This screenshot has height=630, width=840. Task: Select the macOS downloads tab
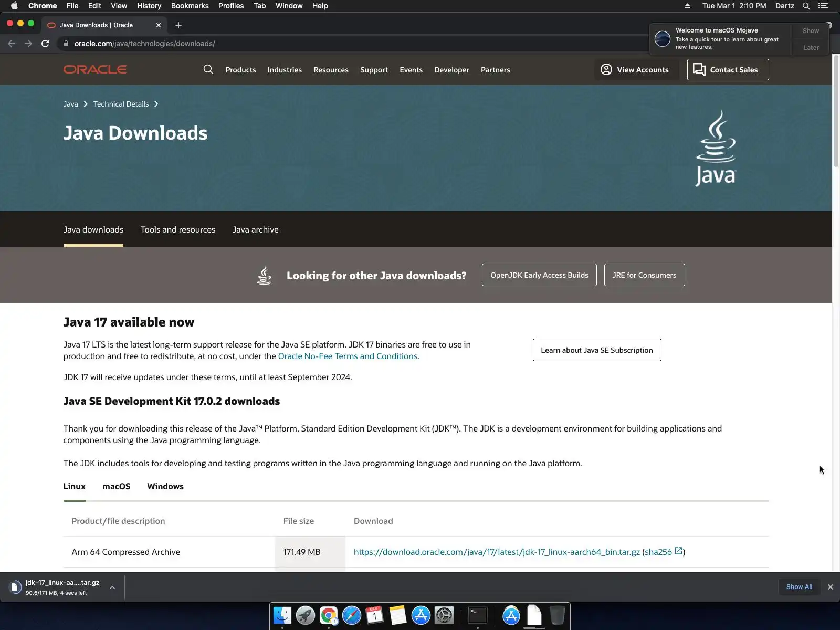(x=117, y=486)
